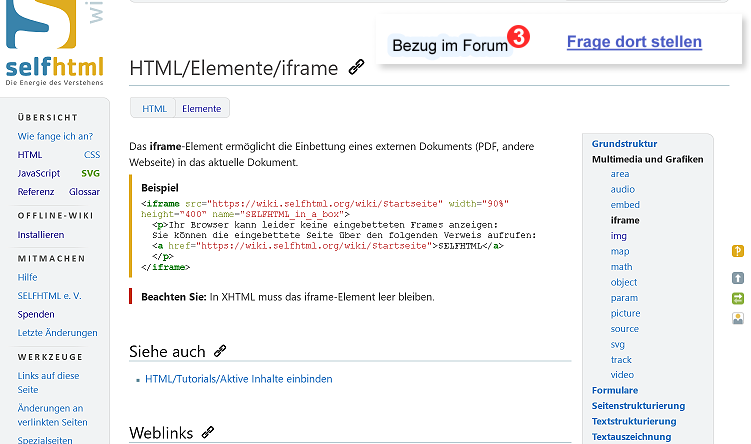This screenshot has height=444, width=751.
Task: Click the link icon beside the page title
Action: 356,68
